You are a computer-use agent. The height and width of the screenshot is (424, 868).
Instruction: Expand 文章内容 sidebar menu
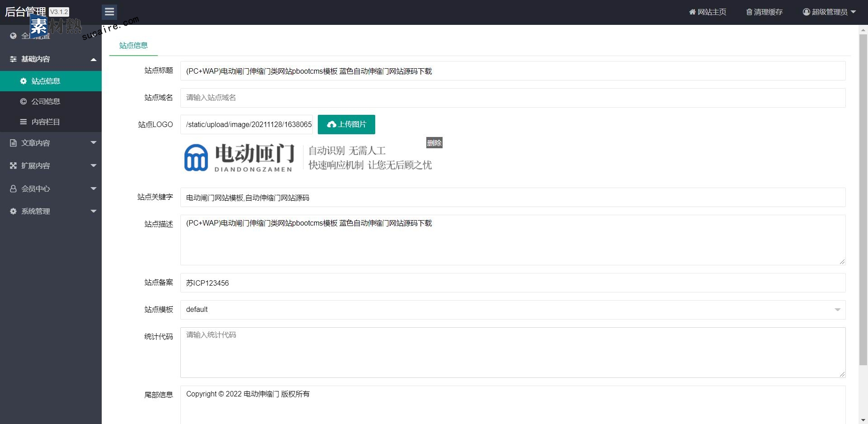51,143
